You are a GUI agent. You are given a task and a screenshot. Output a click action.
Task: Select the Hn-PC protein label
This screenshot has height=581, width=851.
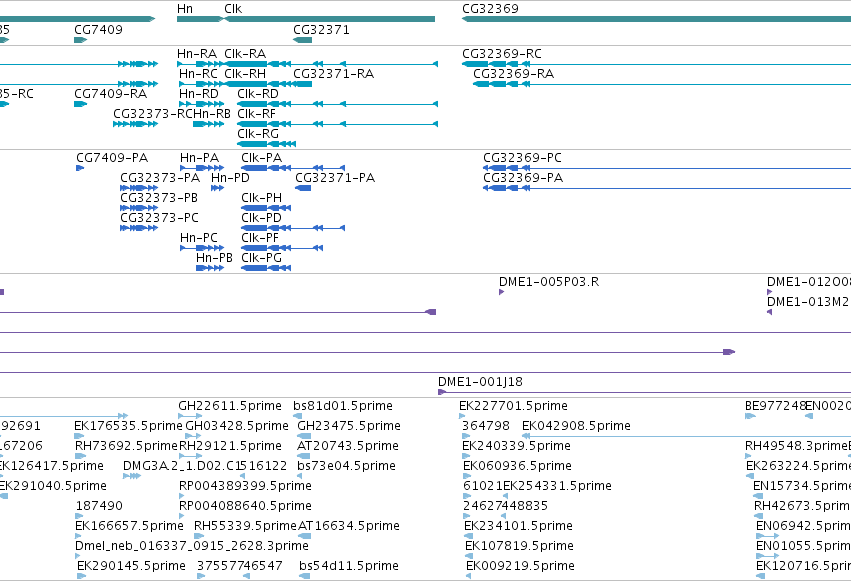click(199, 238)
